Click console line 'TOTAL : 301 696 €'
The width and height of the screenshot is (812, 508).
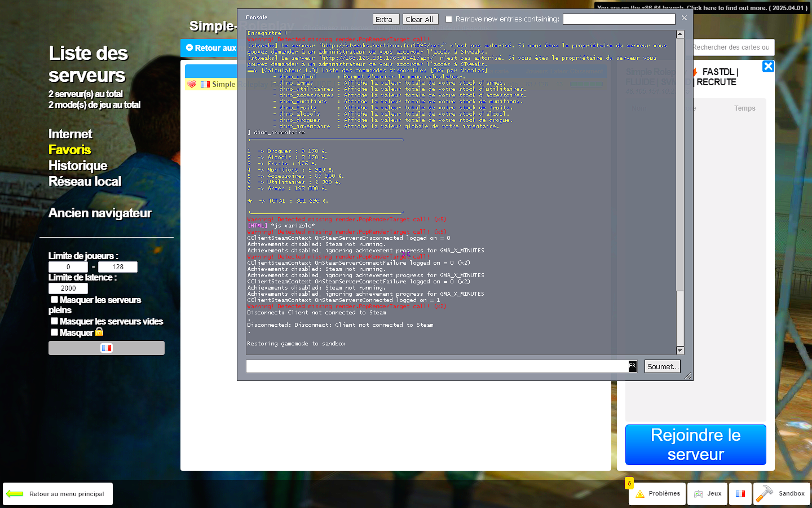[x=288, y=201]
